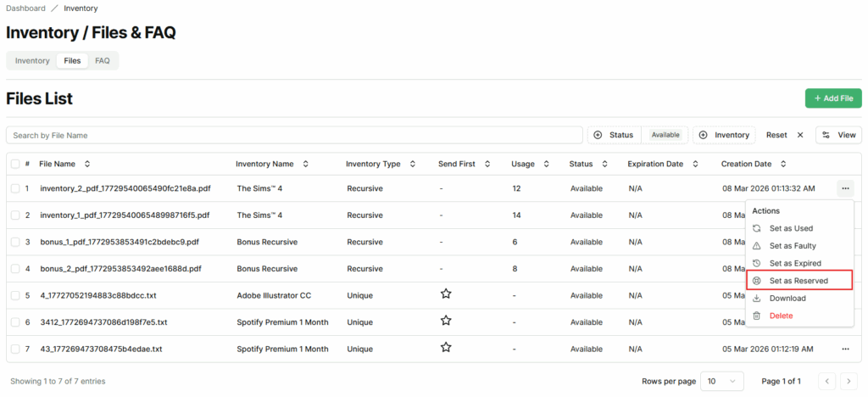Open the Status filter dropdown
This screenshot has width=868, height=397.
click(615, 135)
